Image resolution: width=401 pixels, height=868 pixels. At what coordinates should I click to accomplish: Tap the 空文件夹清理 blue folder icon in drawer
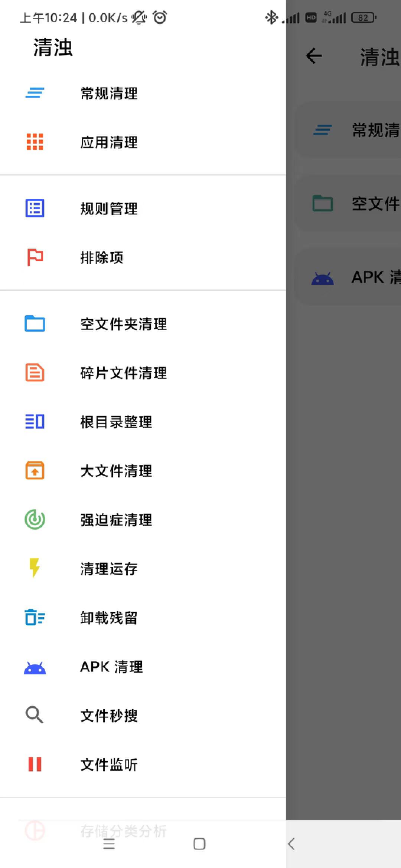[35, 323]
